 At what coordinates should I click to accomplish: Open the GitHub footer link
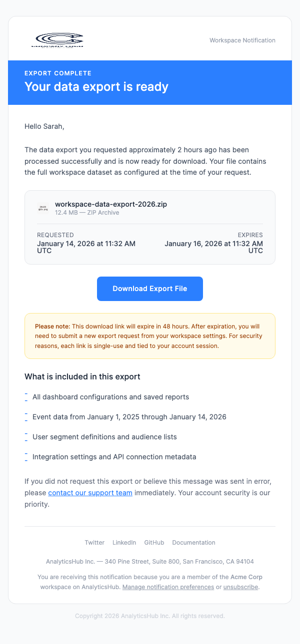pyautogui.click(x=154, y=542)
